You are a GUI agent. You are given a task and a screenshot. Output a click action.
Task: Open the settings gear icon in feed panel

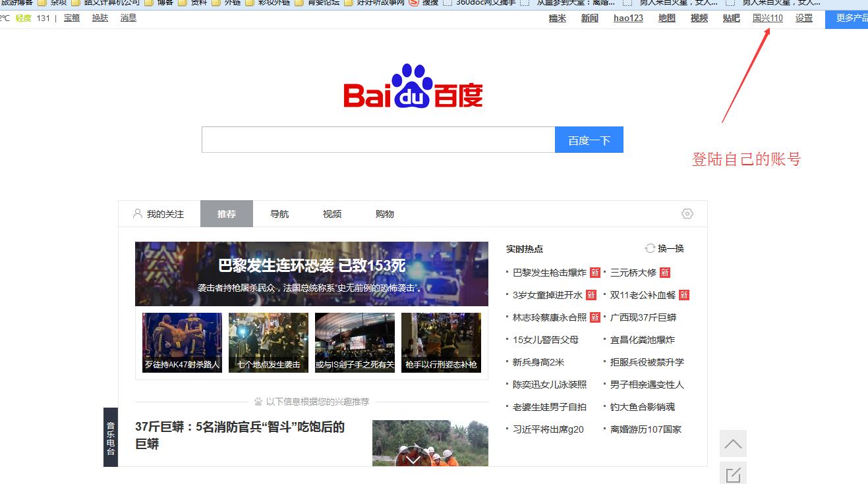pos(687,214)
